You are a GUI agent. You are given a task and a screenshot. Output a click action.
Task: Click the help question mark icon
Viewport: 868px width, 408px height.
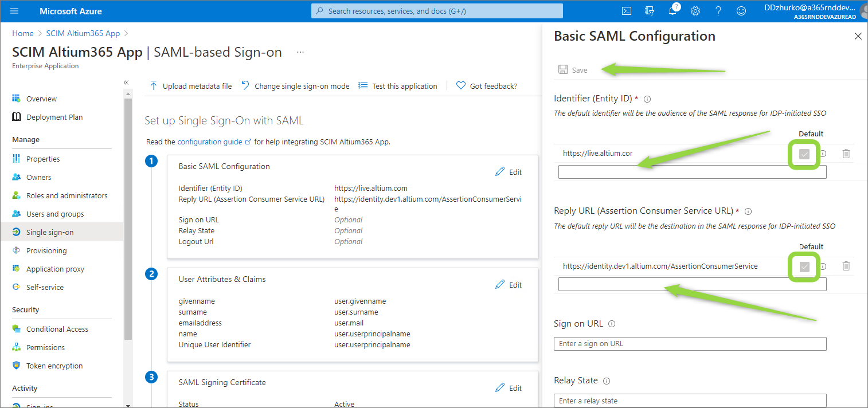coord(718,11)
